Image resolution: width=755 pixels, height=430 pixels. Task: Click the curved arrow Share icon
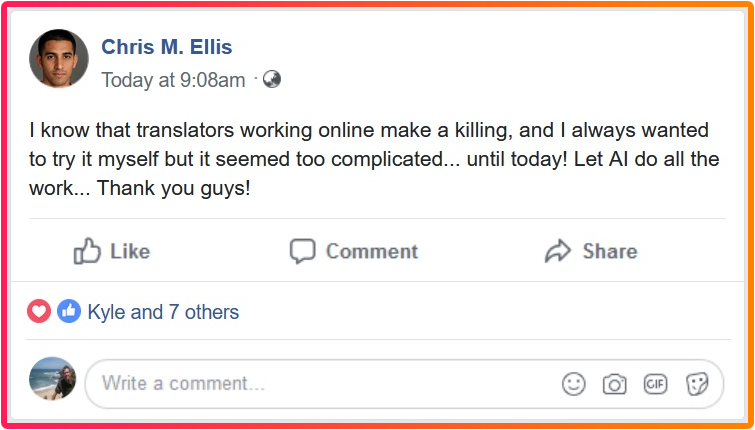click(557, 251)
